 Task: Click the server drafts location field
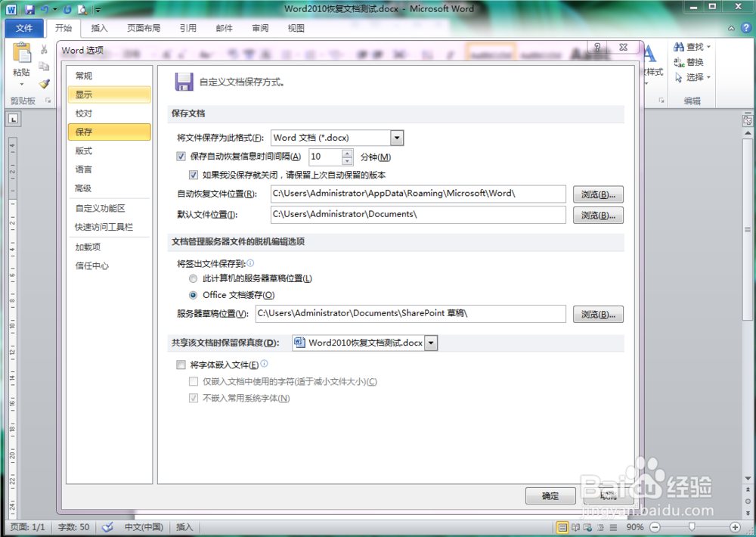click(x=411, y=314)
